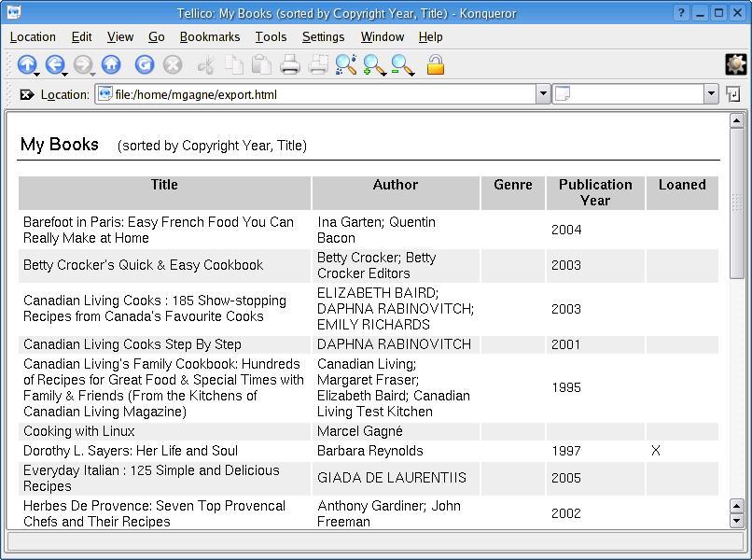752x560 pixels.
Task: Print the page using the printer icon
Action: point(290,64)
